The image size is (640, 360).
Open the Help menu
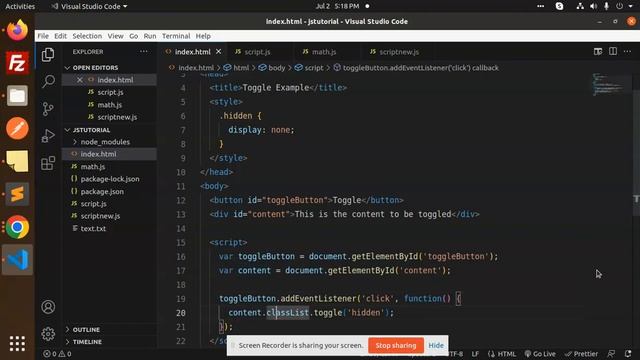click(x=203, y=36)
